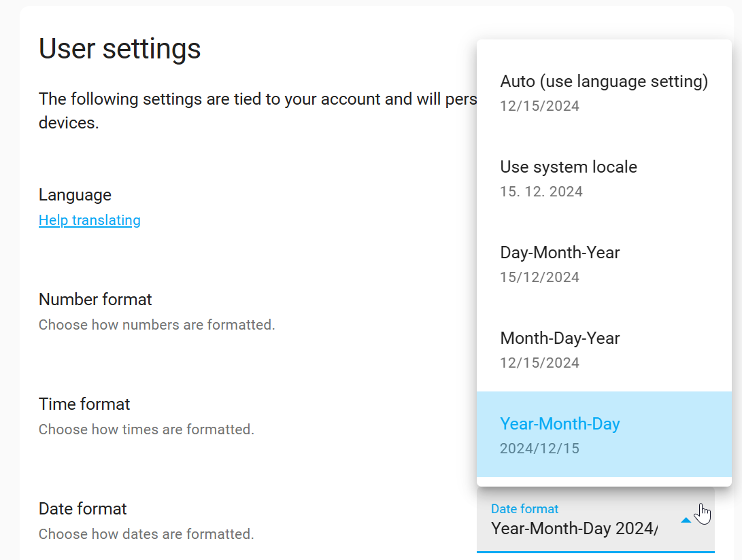Image resolution: width=742 pixels, height=560 pixels.
Task: Select "Auto (use language setting)" date format
Action: point(605,81)
